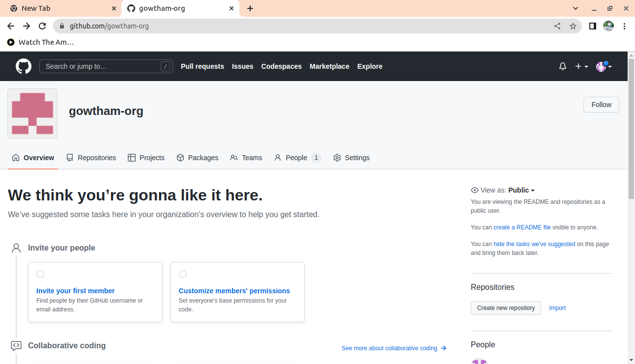The height and width of the screenshot is (364, 635).
Task: Toggle the Invite your first member circle
Action: pos(40,274)
